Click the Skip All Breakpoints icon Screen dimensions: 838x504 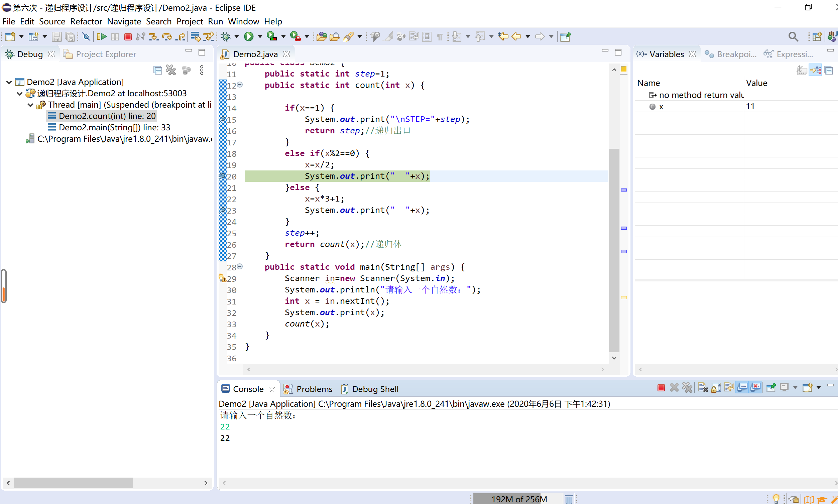pyautogui.click(x=86, y=36)
